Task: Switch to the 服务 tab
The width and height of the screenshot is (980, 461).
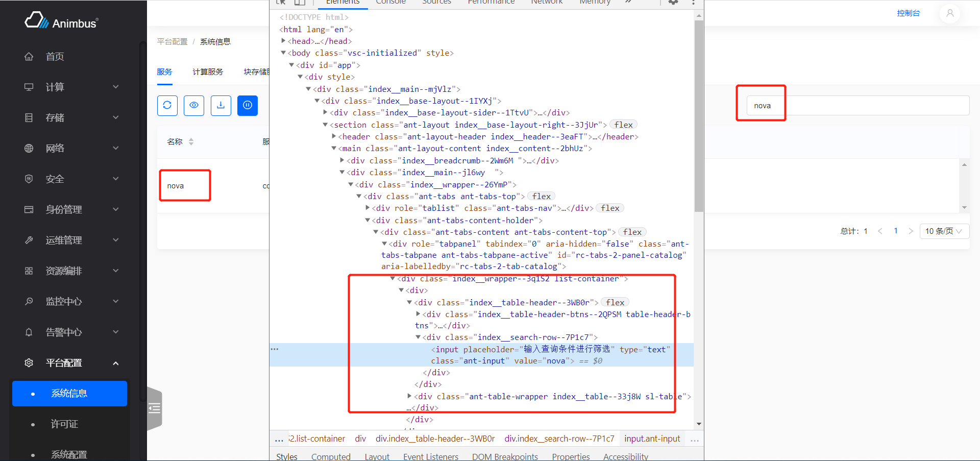Action: tap(164, 72)
